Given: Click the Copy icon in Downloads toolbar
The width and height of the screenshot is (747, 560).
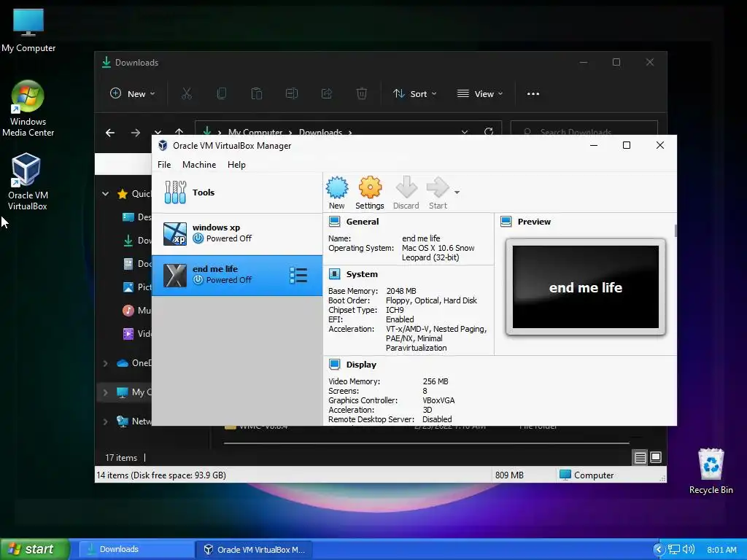Looking at the screenshot, I should click(x=222, y=94).
